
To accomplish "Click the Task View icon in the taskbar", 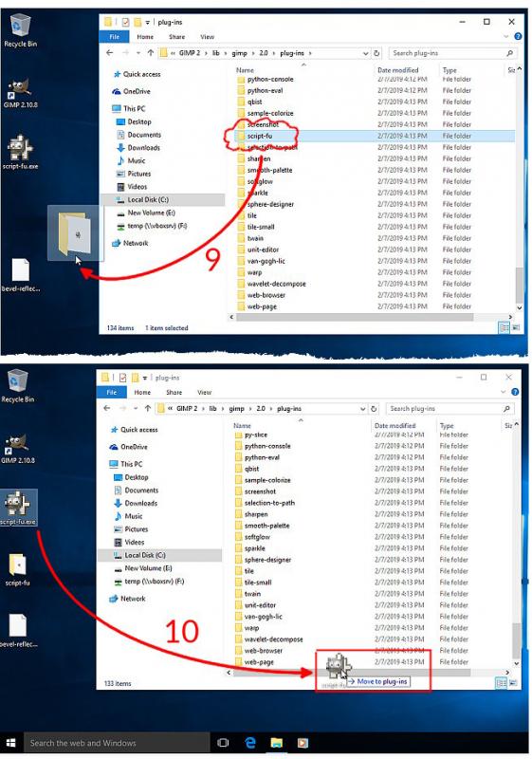I will point(223,743).
